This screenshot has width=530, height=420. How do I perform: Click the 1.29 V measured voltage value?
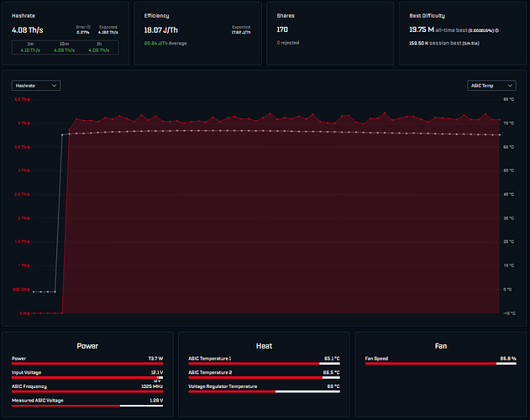click(156, 401)
